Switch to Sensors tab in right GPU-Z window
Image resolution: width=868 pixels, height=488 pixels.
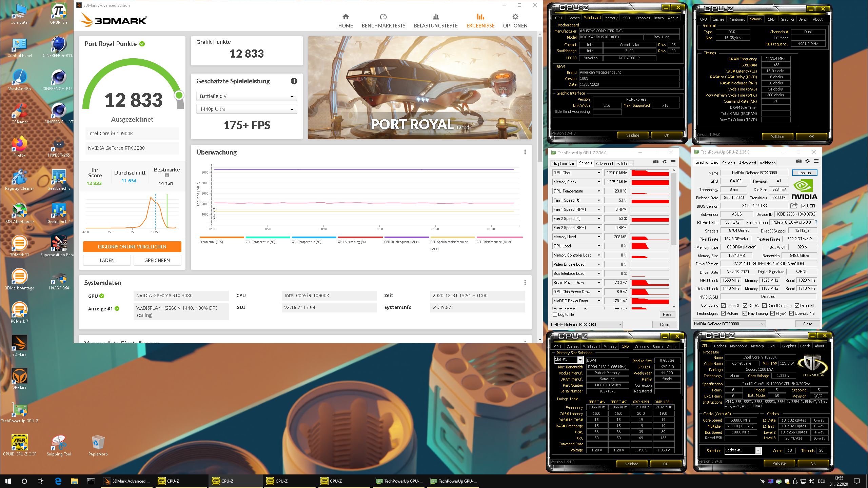(x=728, y=163)
